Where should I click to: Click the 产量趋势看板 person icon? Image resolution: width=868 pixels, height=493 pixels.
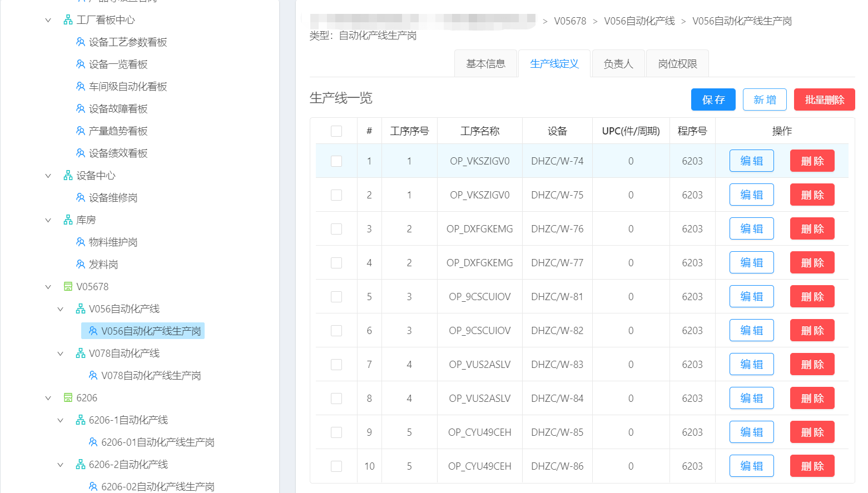(81, 131)
